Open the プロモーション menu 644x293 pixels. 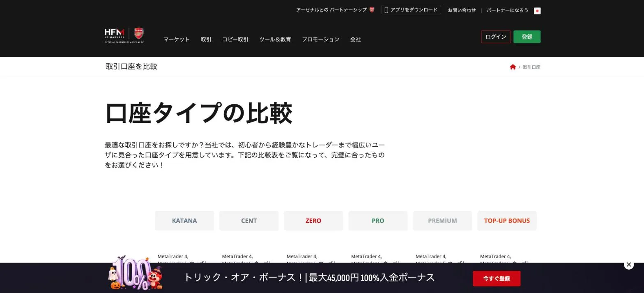[321, 39]
